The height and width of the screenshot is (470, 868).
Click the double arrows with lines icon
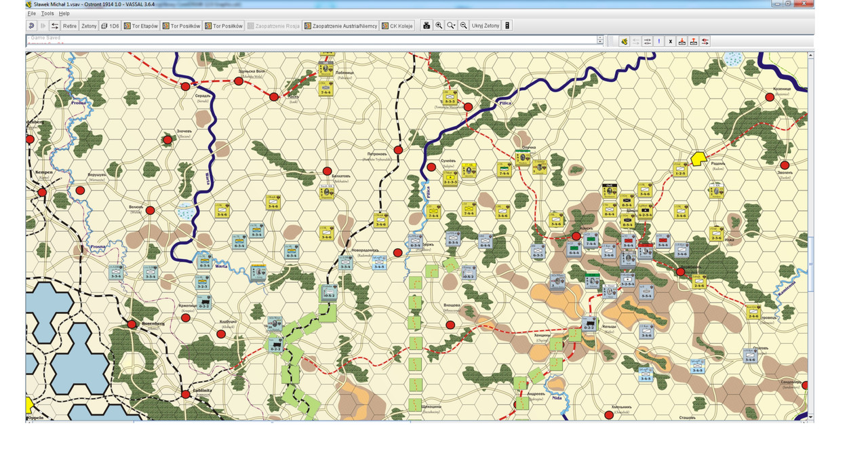pyautogui.click(x=648, y=41)
